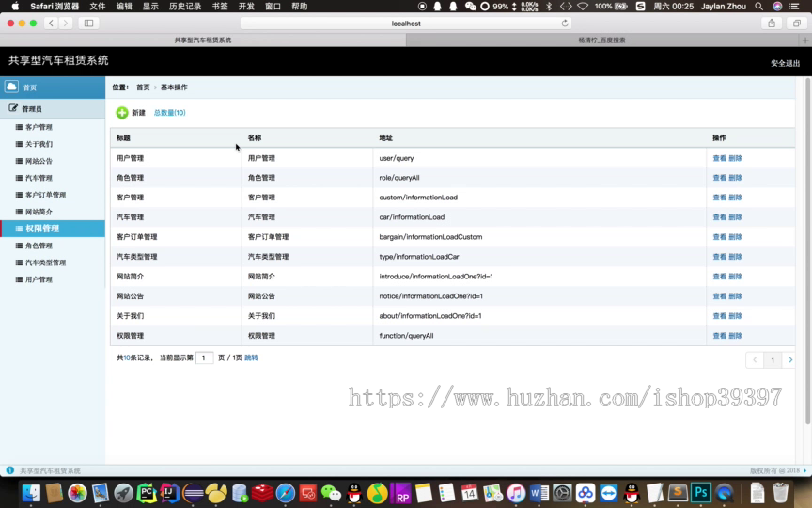
Task: Select 网站公告 in the sidebar
Action: (39, 161)
